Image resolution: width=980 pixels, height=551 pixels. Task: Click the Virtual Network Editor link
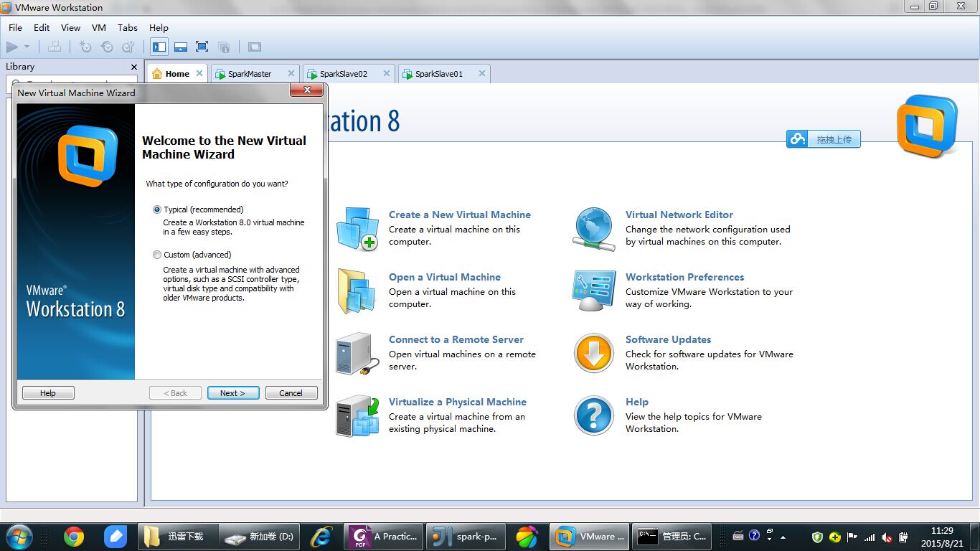pos(679,215)
